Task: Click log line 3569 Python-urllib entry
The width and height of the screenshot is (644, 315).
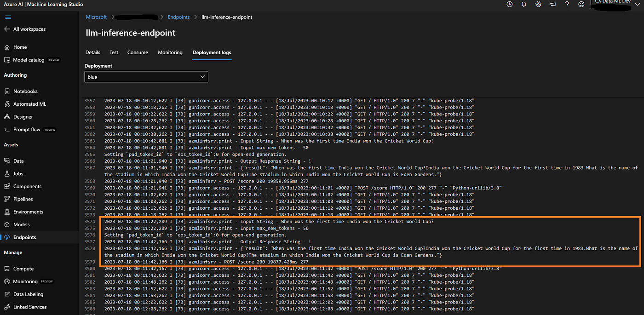Action: 303,188
